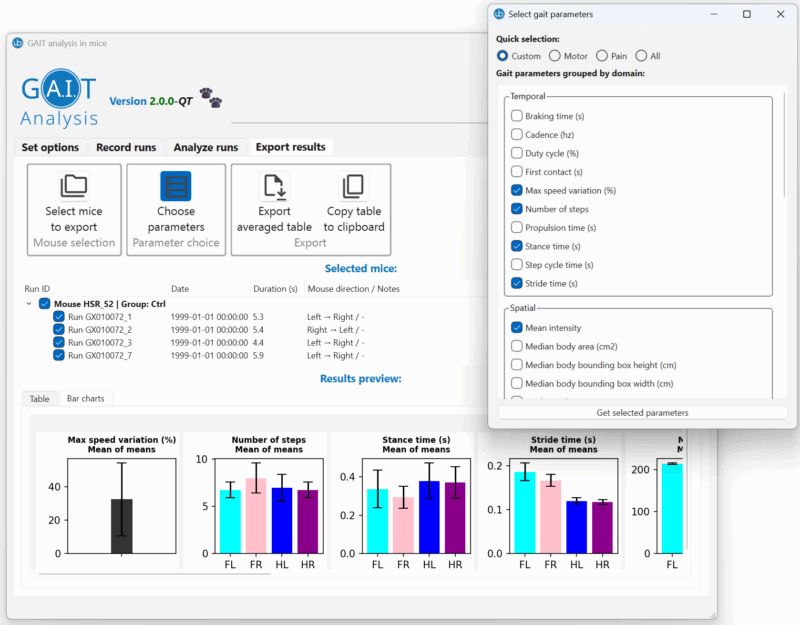800x625 pixels.
Task: Choose the Pain quick selection option
Action: point(602,56)
